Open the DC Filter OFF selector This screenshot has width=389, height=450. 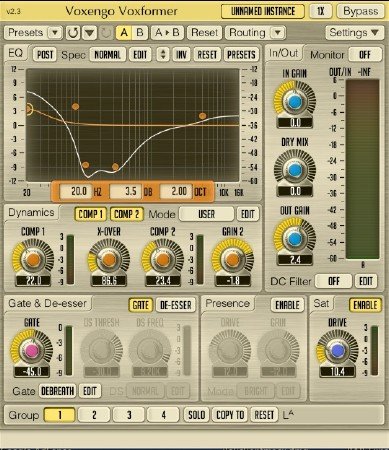click(x=334, y=281)
